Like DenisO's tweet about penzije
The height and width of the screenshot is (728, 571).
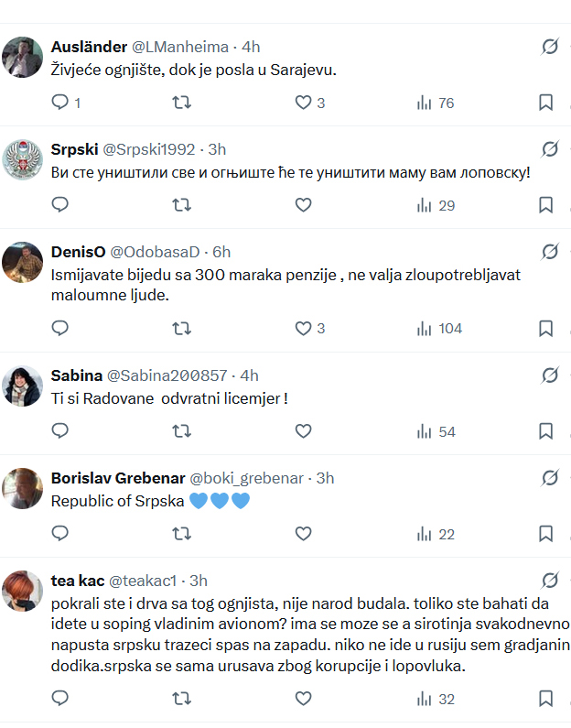click(304, 328)
